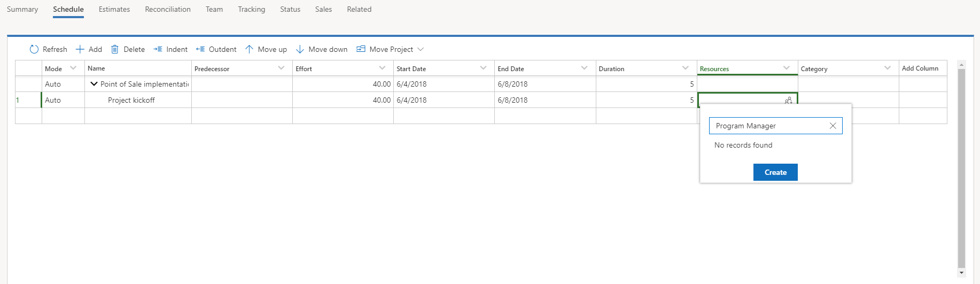The width and height of the screenshot is (980, 284).
Task: Open the Tracking tab
Action: coord(252,9)
